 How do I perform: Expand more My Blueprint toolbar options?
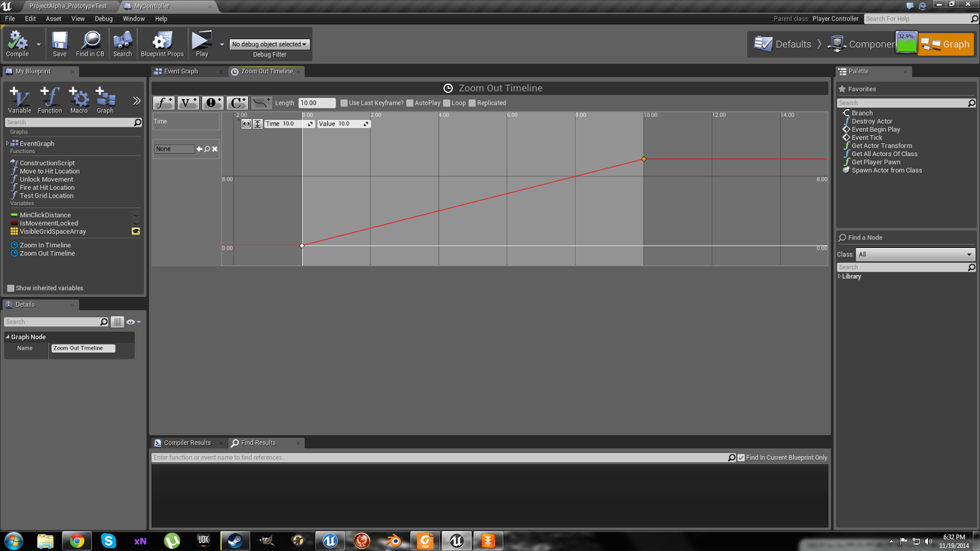(x=137, y=100)
